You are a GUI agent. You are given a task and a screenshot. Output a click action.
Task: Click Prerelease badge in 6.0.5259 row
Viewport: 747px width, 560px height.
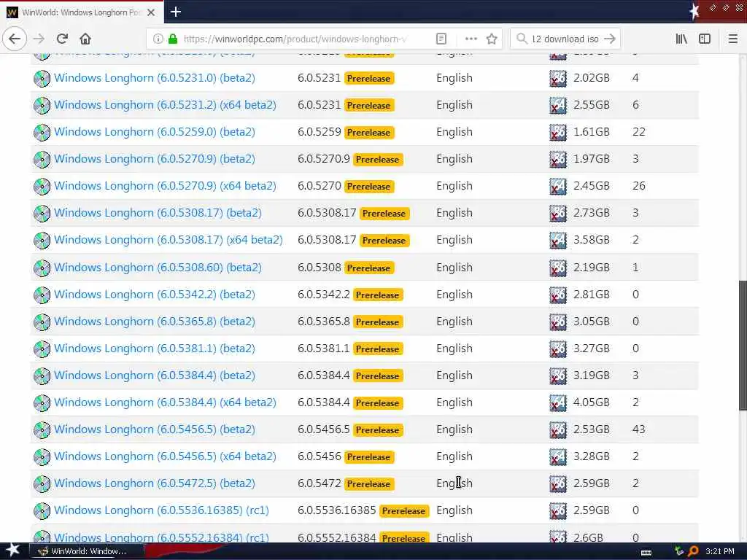[x=368, y=133]
